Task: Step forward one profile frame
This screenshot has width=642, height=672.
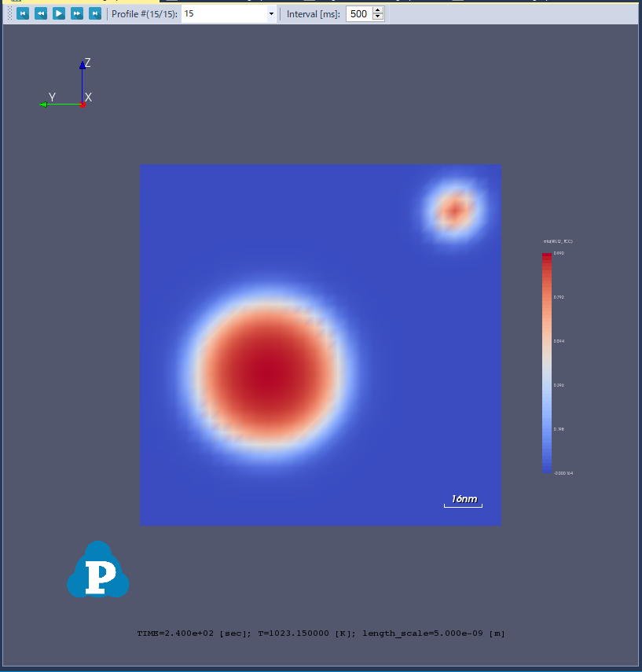Action: (77, 13)
